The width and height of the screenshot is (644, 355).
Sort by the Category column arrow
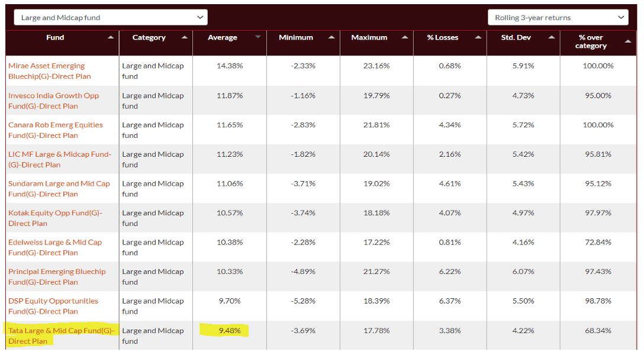point(185,37)
